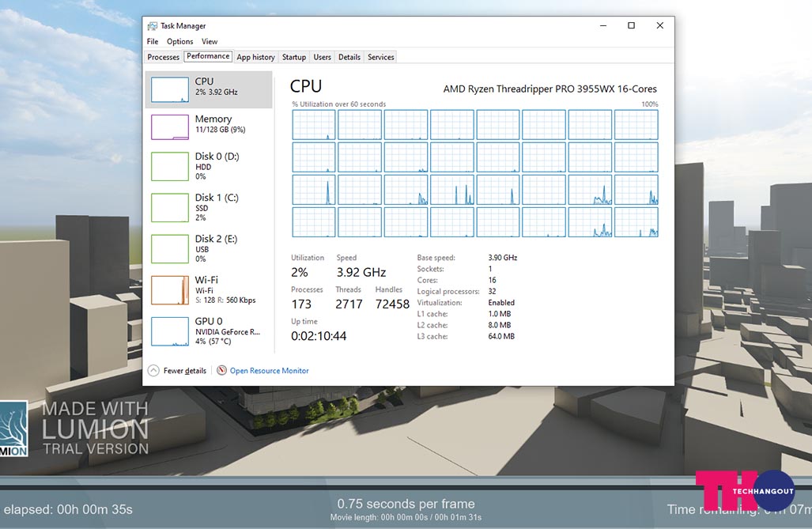Close the Task Manager window

pos(659,25)
